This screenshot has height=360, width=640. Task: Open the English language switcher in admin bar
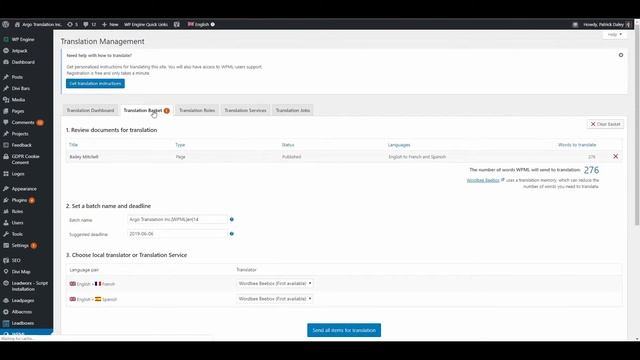click(x=201, y=24)
